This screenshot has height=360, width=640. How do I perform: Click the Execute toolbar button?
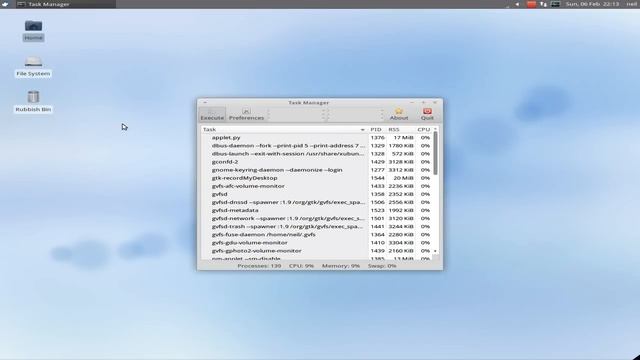212,114
